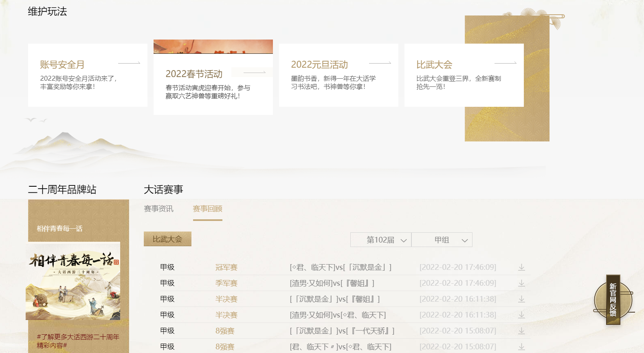644x353 pixels.
Task: Open the 相伴青春每一话 anniversary thumbnail
Action: [x=73, y=281]
